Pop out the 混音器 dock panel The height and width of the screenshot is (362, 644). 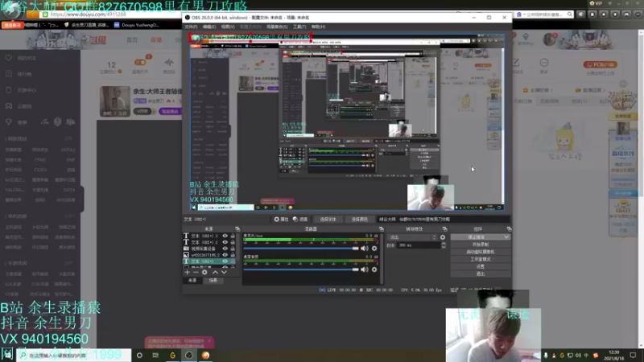(x=382, y=229)
